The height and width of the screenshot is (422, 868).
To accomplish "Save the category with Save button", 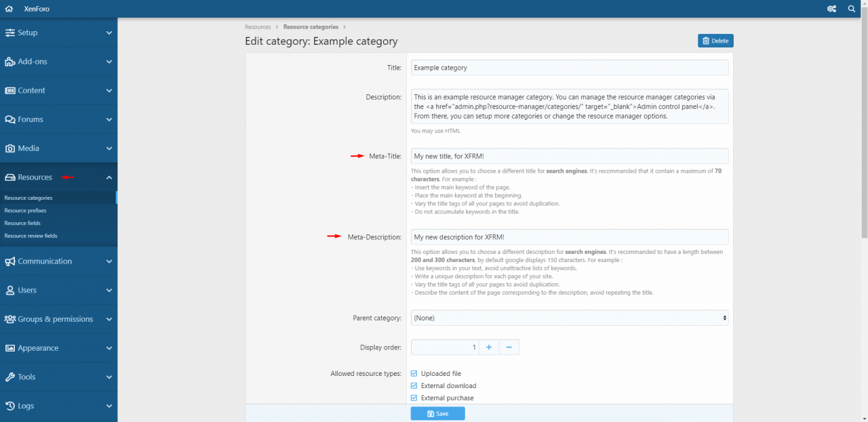I will pos(437,413).
